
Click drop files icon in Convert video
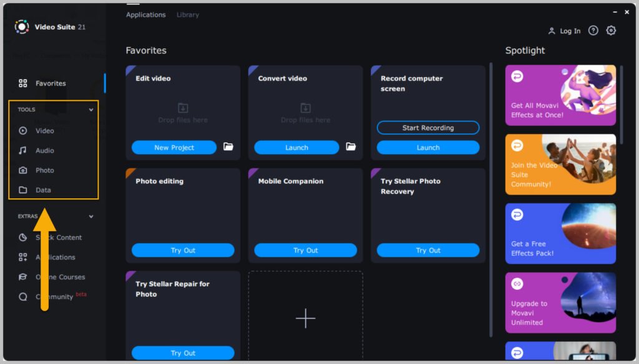(306, 108)
